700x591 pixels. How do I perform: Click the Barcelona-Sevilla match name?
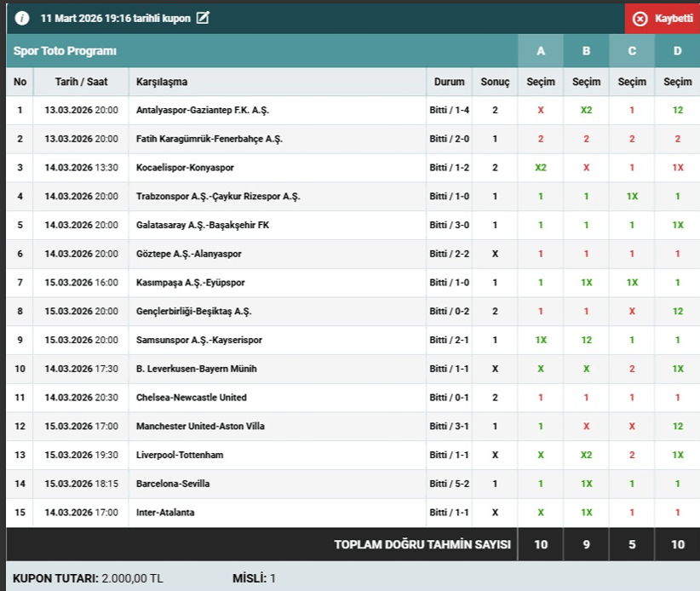pyautogui.click(x=173, y=484)
